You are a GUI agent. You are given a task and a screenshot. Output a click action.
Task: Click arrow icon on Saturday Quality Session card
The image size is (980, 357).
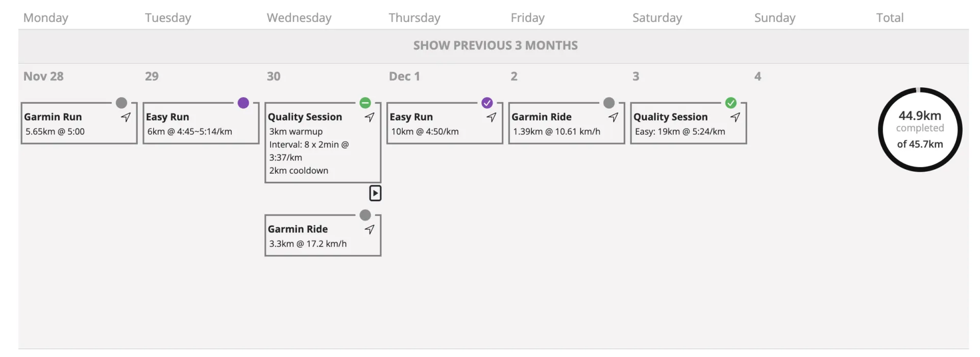(x=735, y=117)
